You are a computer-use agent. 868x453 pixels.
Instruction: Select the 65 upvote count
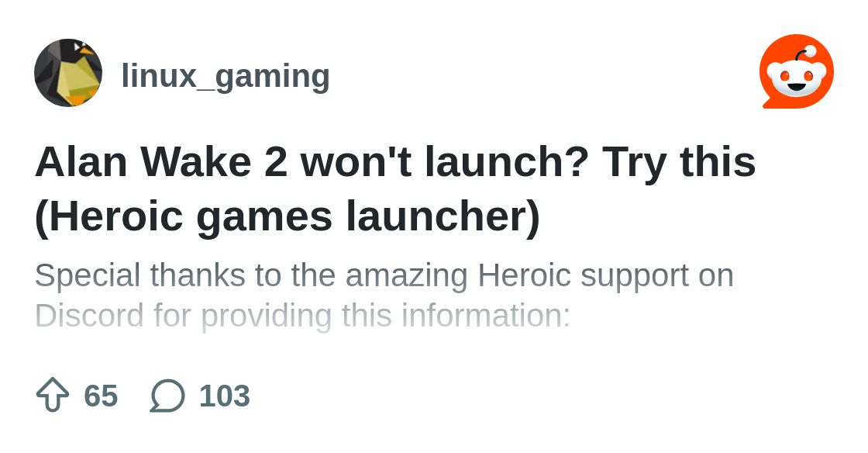coord(101,396)
